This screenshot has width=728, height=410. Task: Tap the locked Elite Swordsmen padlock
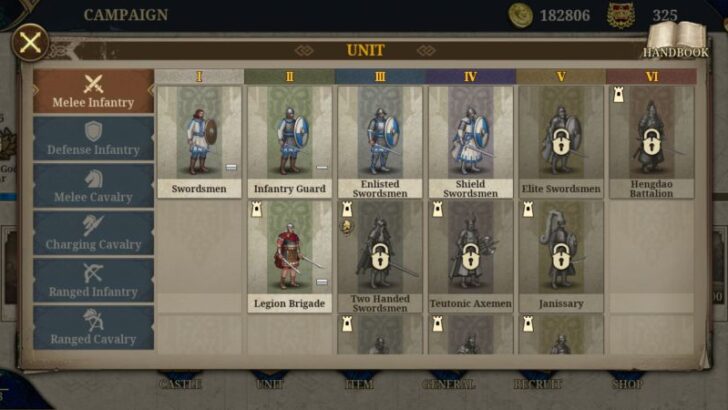click(x=561, y=142)
